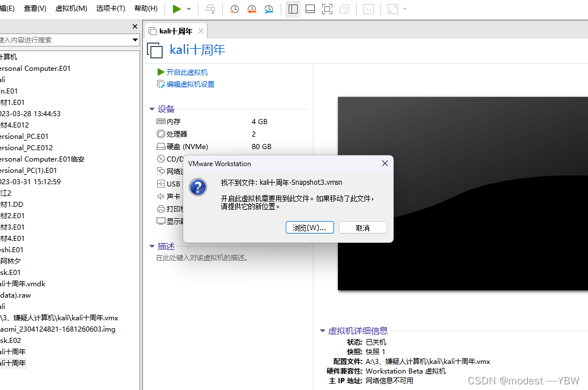Click the 80 GB disk size value
Image resolution: width=588 pixels, height=390 pixels.
[x=261, y=146]
